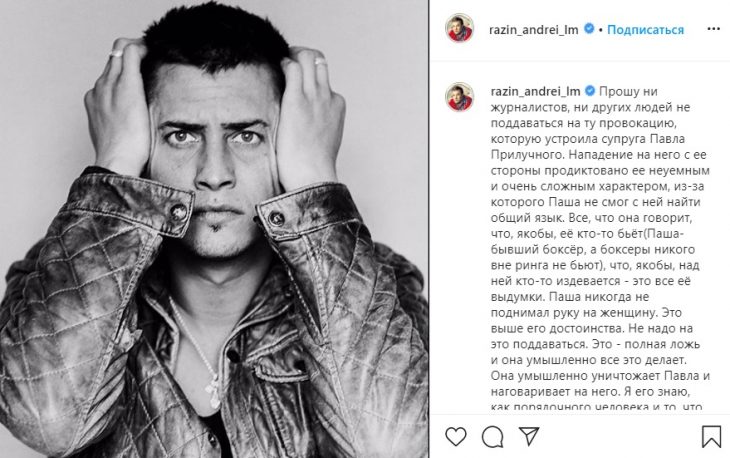Like the post with the heart icon
The width and height of the screenshot is (730, 458).
click(x=456, y=437)
